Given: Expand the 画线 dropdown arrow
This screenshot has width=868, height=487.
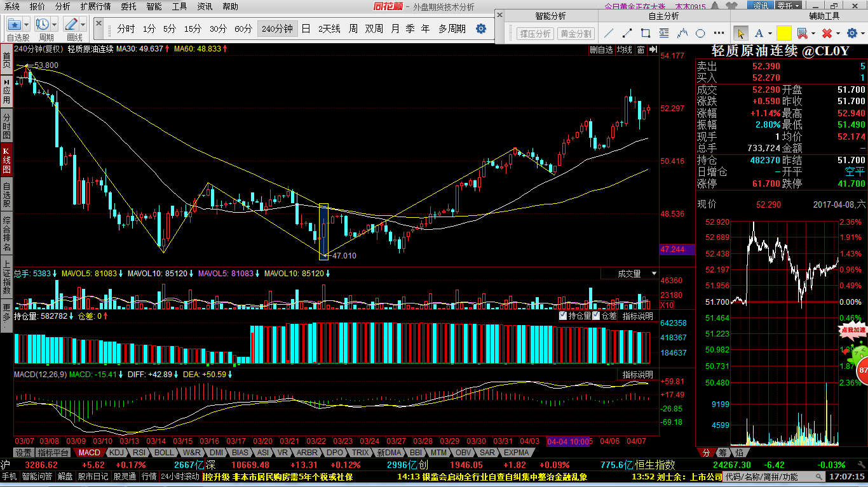Looking at the screenshot, I should (83, 25).
